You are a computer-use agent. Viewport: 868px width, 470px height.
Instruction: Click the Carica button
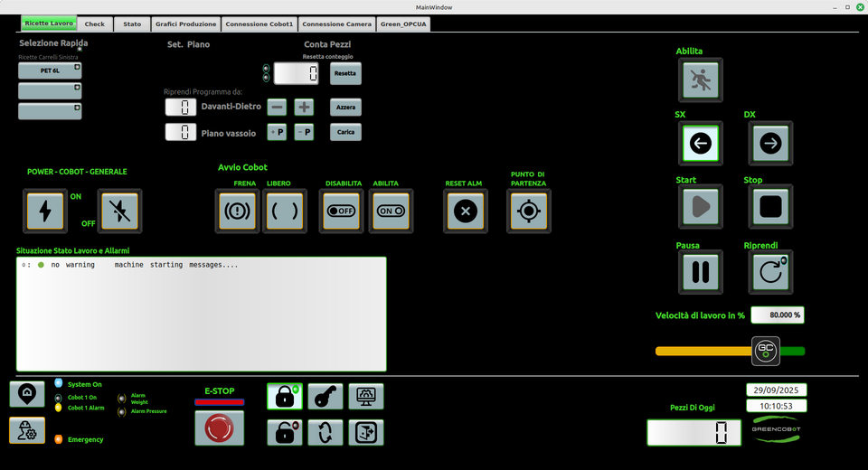point(345,132)
